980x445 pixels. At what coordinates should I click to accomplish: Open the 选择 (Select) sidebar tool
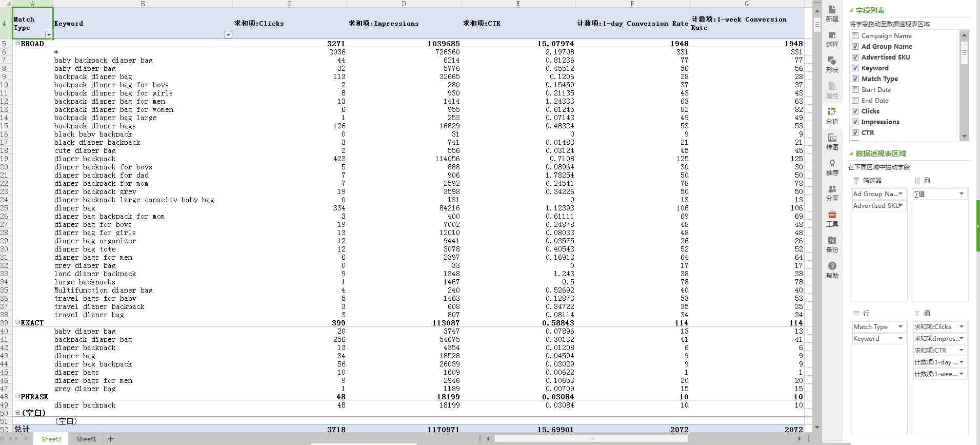pos(832,39)
